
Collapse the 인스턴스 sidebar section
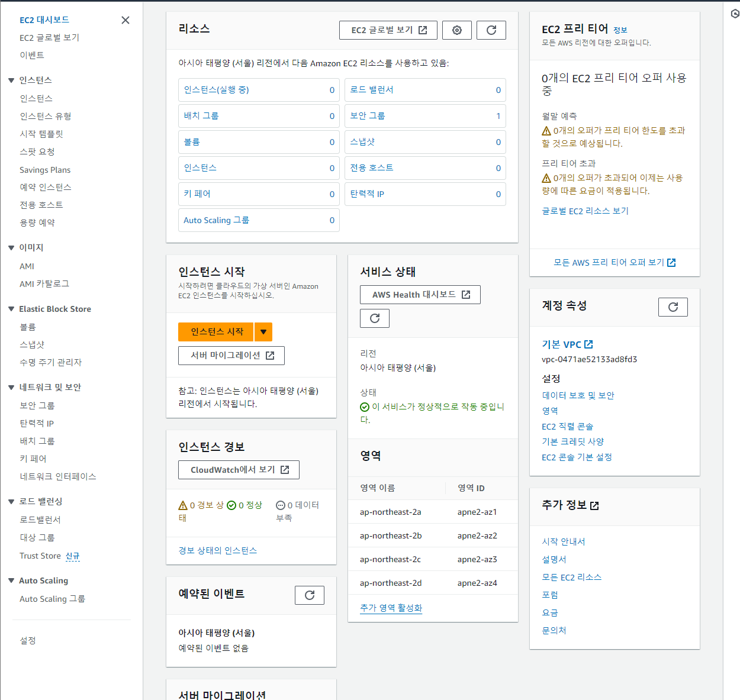pos(11,80)
